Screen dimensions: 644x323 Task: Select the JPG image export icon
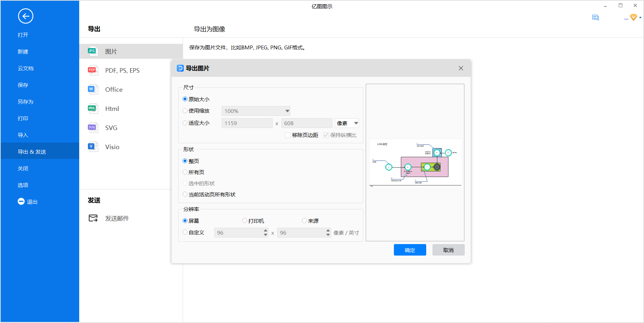click(x=92, y=51)
